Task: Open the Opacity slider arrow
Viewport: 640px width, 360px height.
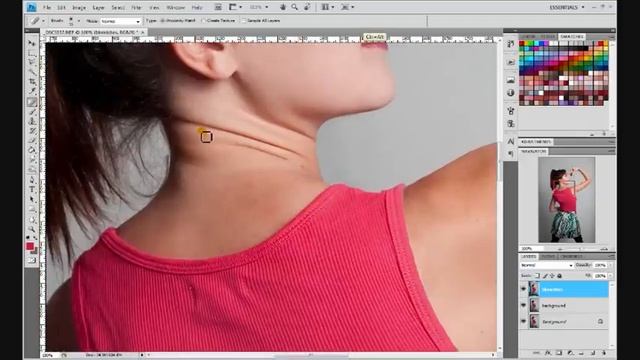Action: [611, 265]
